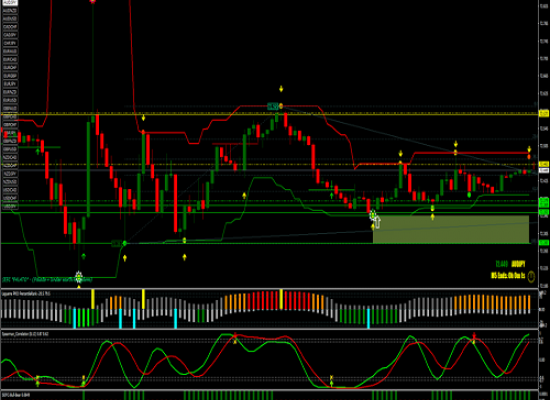Viewport: 550px width, 400px height.
Task: Click the teal price label at swing high
Action: (x=273, y=106)
